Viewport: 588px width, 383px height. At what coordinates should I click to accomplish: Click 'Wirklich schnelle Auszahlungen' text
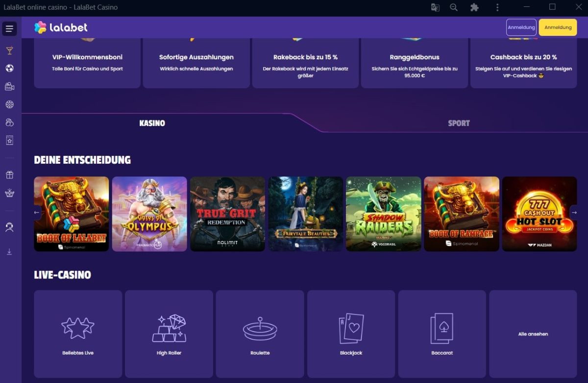coord(196,69)
